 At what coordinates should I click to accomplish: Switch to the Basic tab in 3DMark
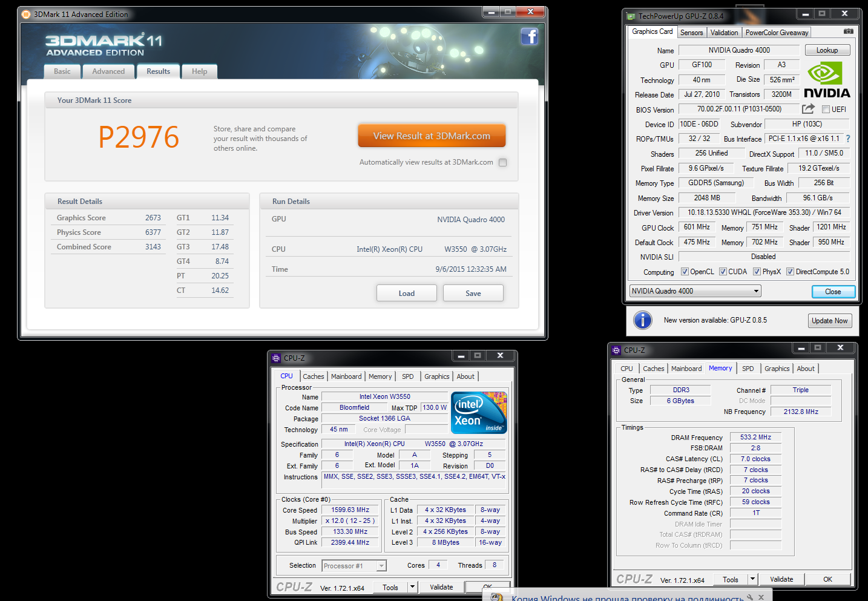(62, 71)
